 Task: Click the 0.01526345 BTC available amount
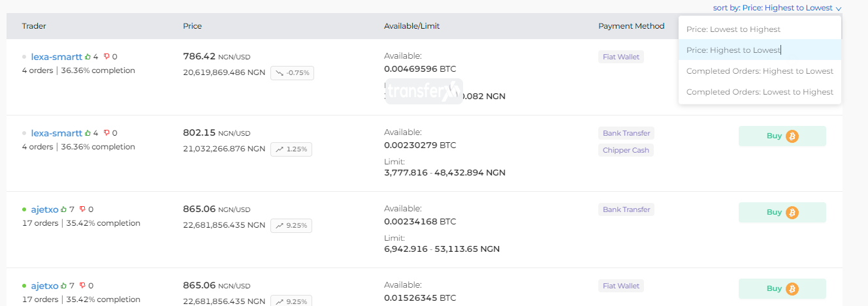420,298
